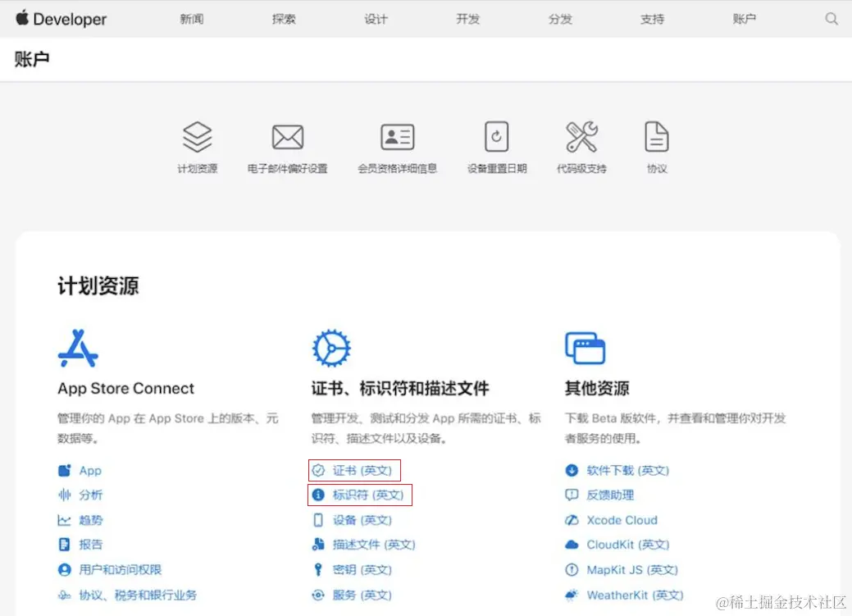Open the 设备重置日期 icon
The image size is (852, 616).
pos(497,136)
